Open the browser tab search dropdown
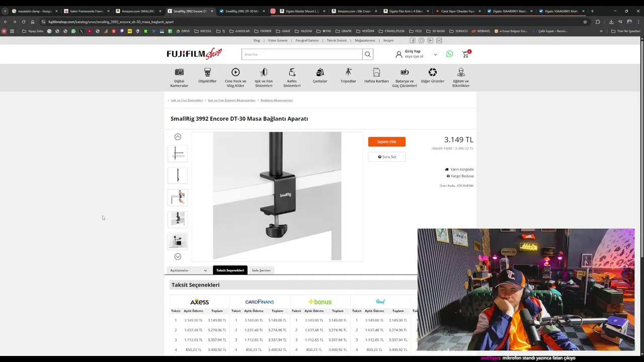The width and height of the screenshot is (644, 362). (x=5, y=11)
